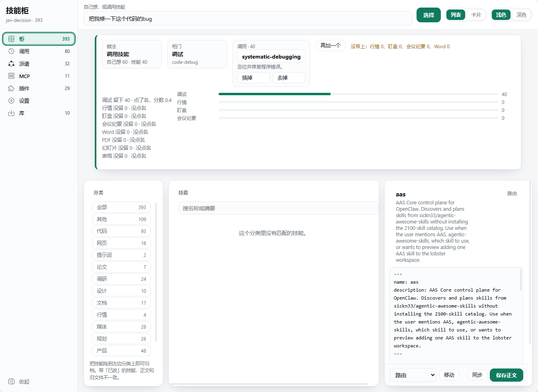538x392 pixels.
Task: Click 去掉 to remove the skill
Action: tap(289, 78)
